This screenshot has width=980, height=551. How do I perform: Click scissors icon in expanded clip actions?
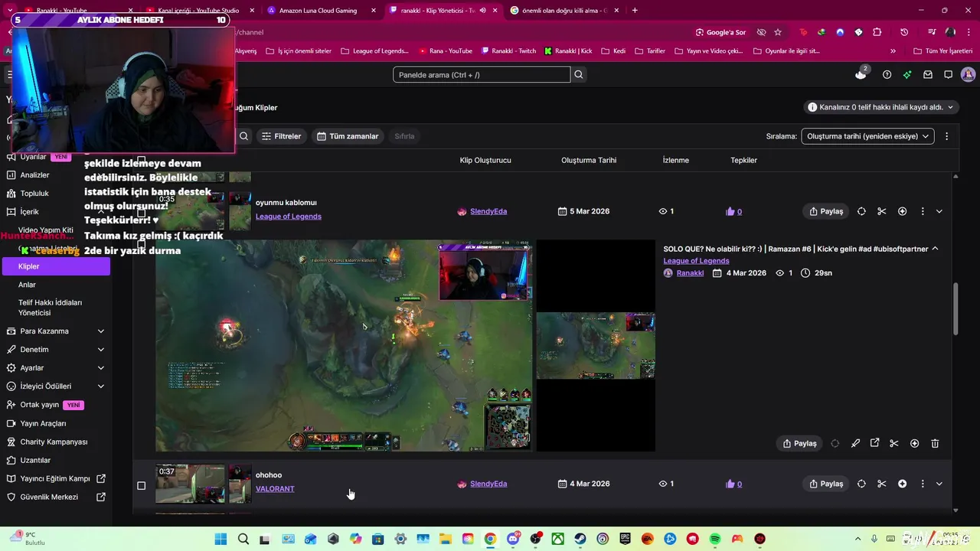(894, 443)
